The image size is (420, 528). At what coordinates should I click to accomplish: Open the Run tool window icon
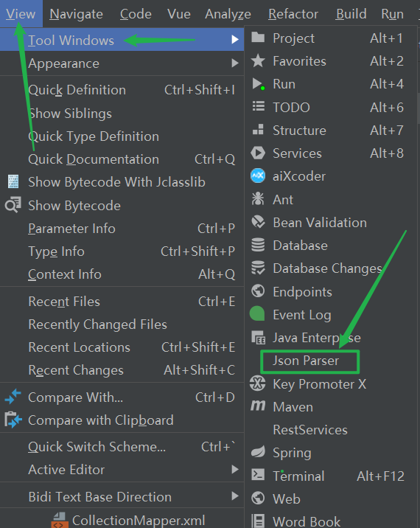tap(258, 84)
